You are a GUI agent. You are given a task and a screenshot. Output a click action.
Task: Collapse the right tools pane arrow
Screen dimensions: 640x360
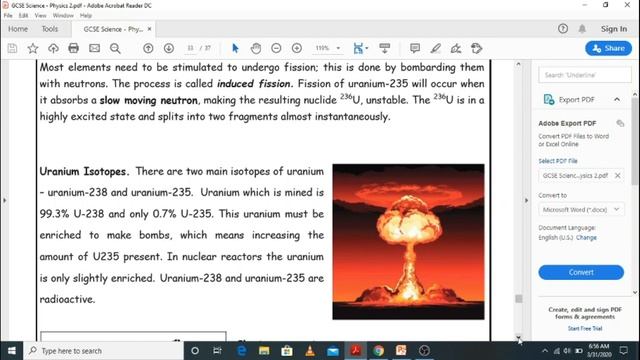pyautogui.click(x=526, y=200)
